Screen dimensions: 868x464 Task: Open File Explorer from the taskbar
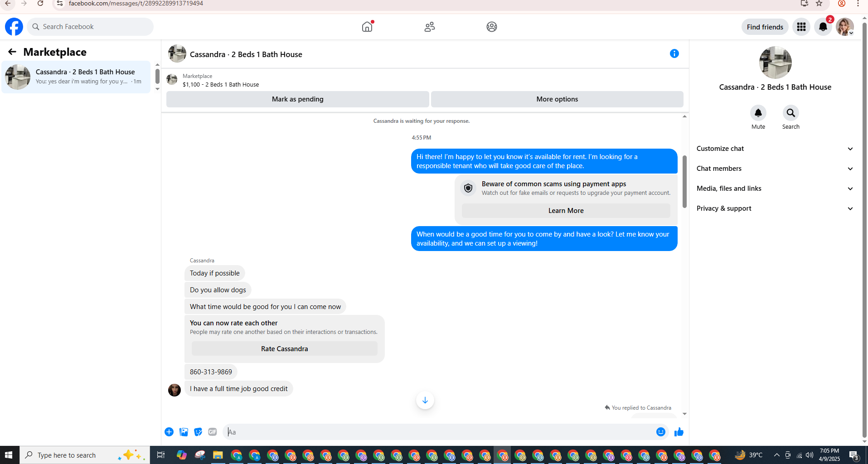click(x=218, y=455)
